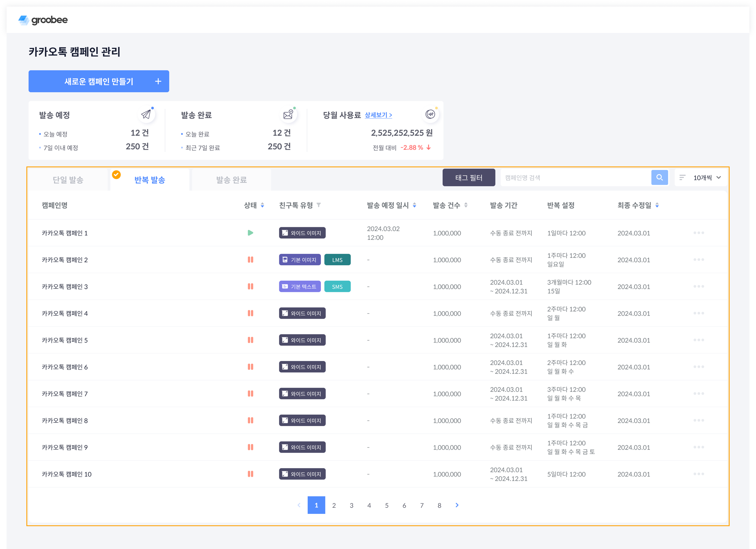Screen dimensions: 756x549
Task: Open the three-dot menu for 카카오톡 캠페인 5
Action: (698, 340)
